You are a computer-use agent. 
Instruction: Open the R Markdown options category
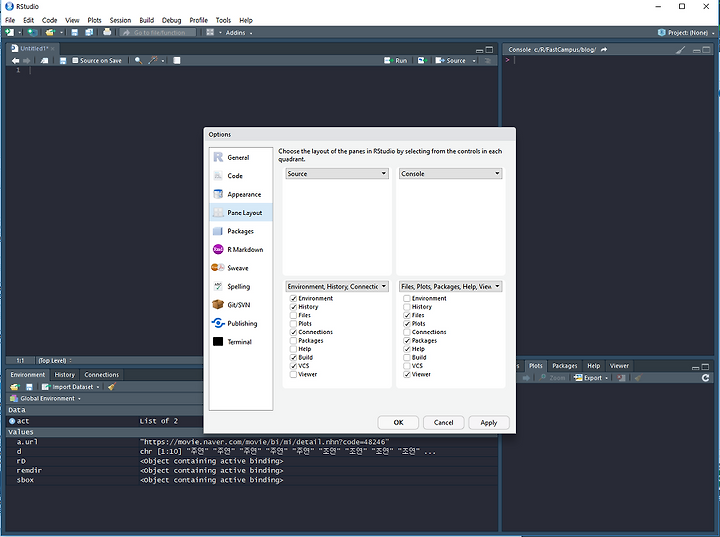(x=241, y=249)
